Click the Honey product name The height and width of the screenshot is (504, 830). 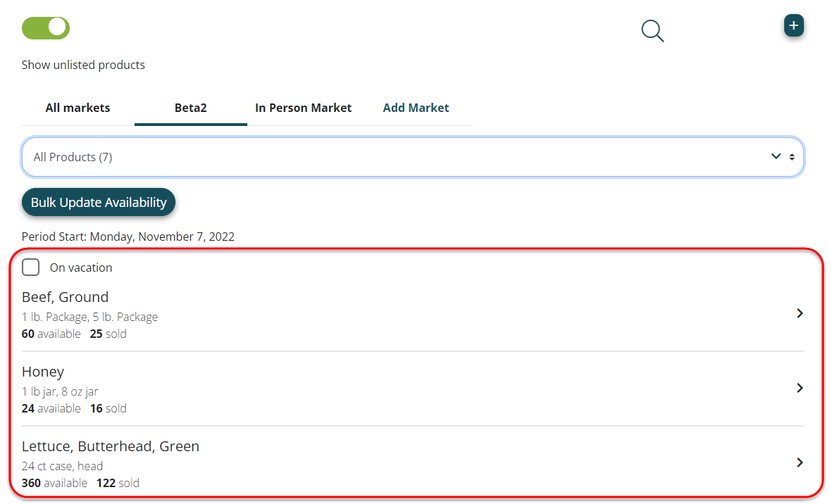[43, 372]
